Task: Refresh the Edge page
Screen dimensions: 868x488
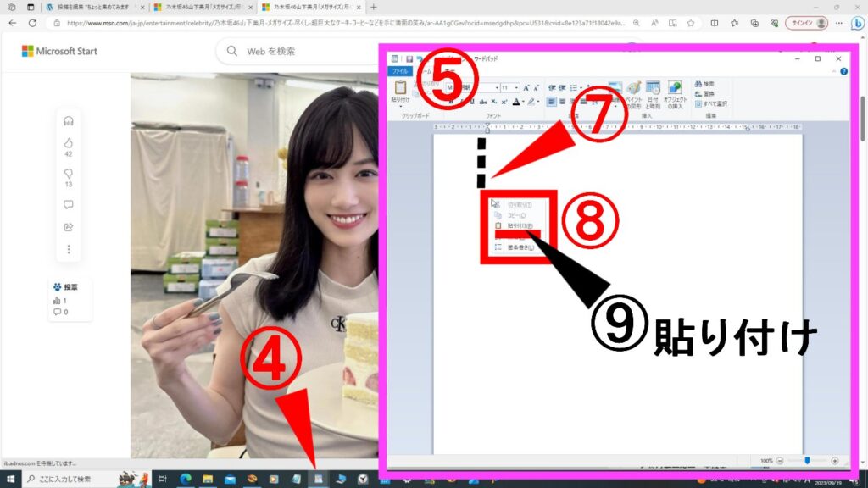Action: (x=33, y=23)
